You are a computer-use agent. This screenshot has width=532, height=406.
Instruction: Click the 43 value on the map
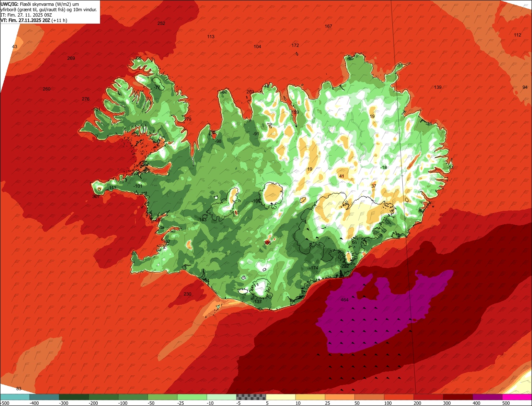15,46
